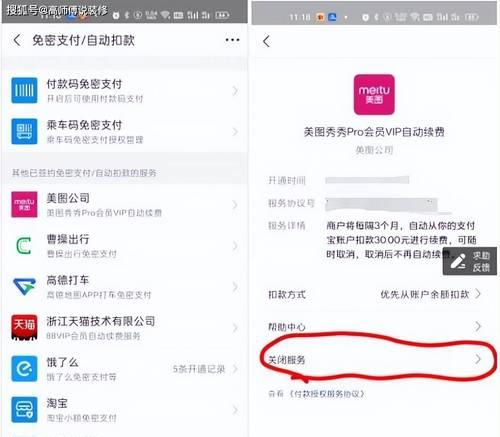Tap 优先从账户余额扣款 value
This screenshot has width=500, height=437.
tap(425, 294)
